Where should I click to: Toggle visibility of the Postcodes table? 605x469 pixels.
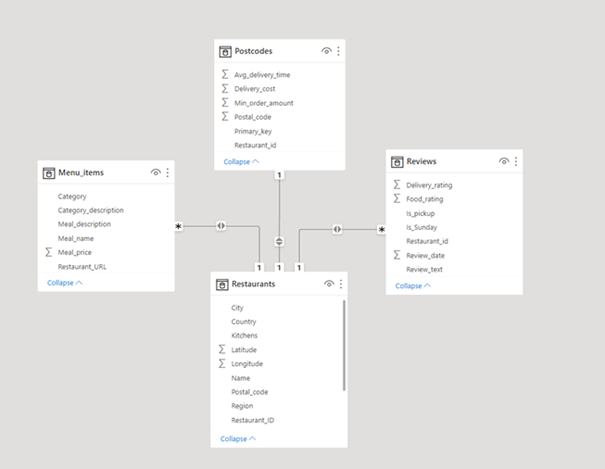coord(326,51)
